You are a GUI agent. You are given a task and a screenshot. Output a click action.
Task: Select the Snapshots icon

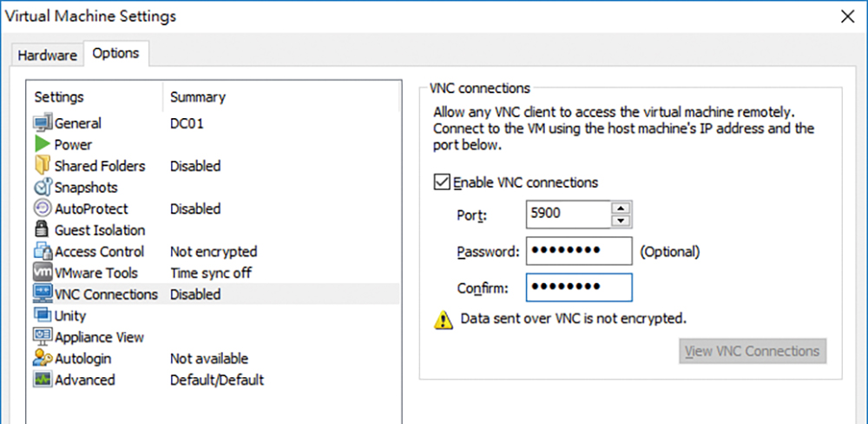point(43,188)
